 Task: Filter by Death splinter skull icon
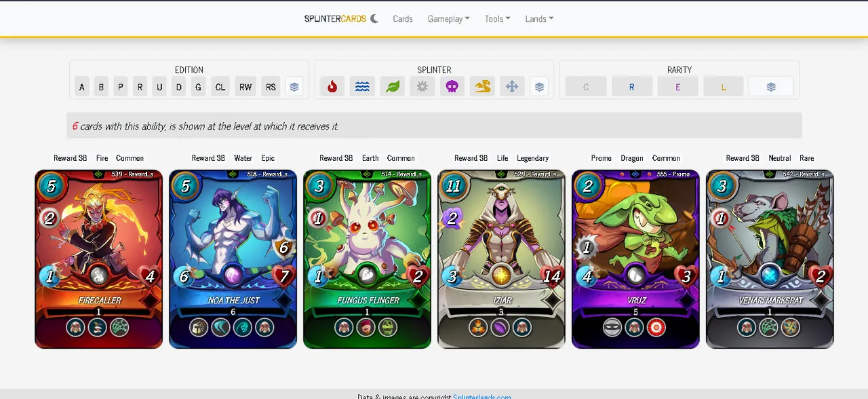pos(452,87)
